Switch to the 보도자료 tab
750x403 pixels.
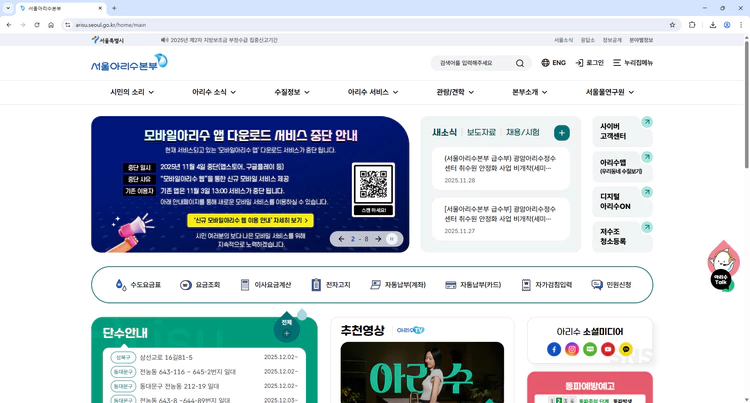(x=481, y=132)
